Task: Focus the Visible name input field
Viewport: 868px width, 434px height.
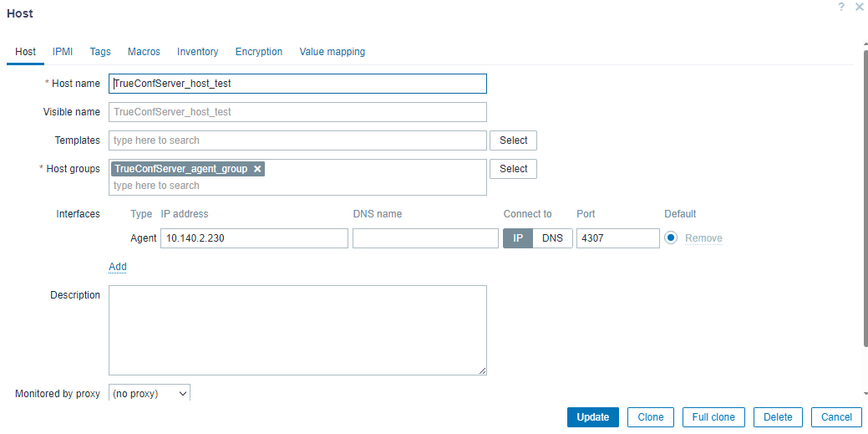Action: 297,112
